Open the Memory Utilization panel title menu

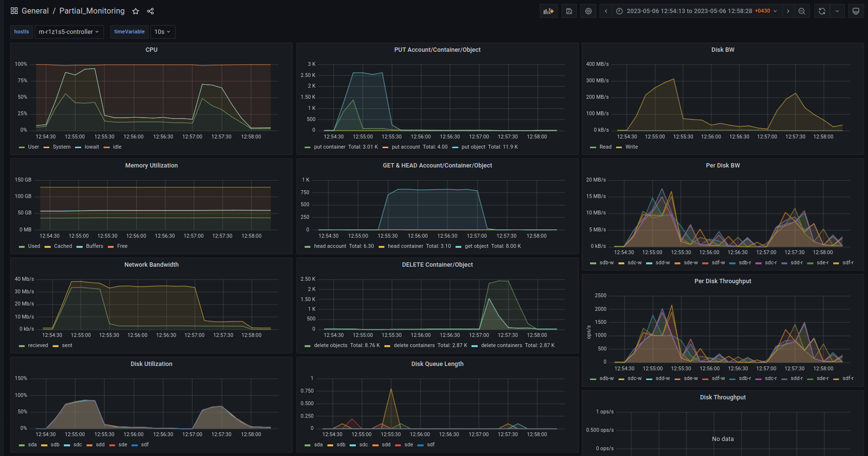151,166
